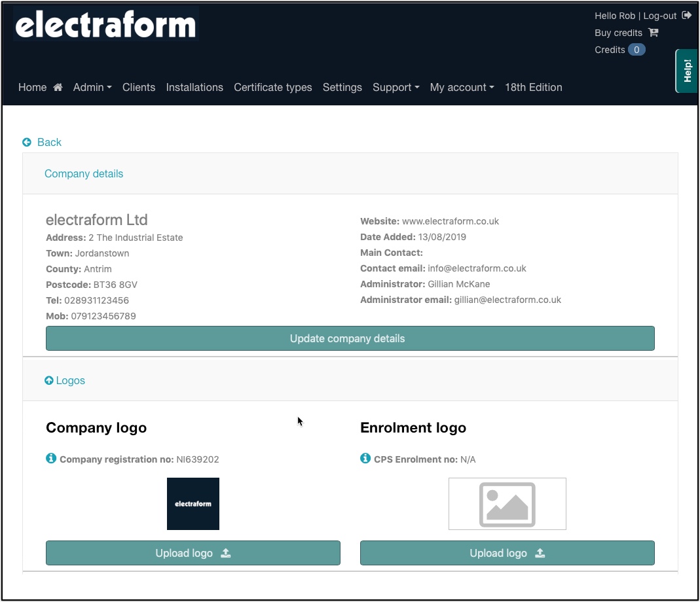Open the Admin dropdown menu
The image size is (700, 602).
coord(92,87)
